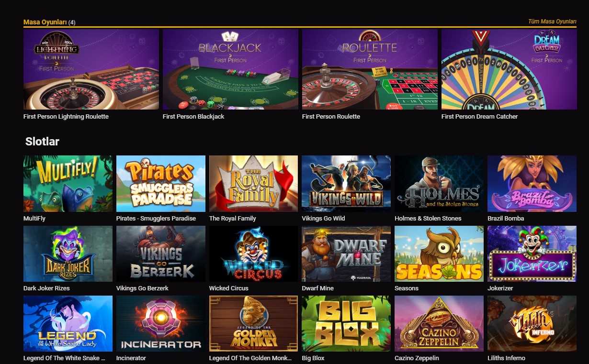Open Vikings Go Wild slot thumbnail
This screenshot has height=364, width=589.
tap(346, 184)
